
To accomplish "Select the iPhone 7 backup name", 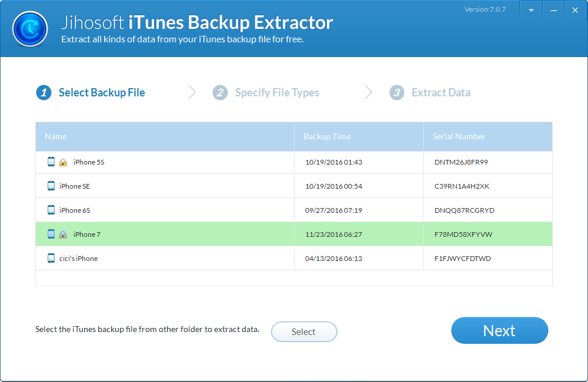I will tap(87, 234).
